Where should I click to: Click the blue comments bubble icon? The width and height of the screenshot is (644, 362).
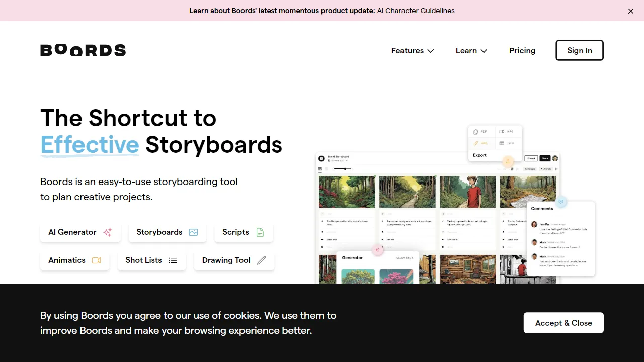click(x=561, y=202)
